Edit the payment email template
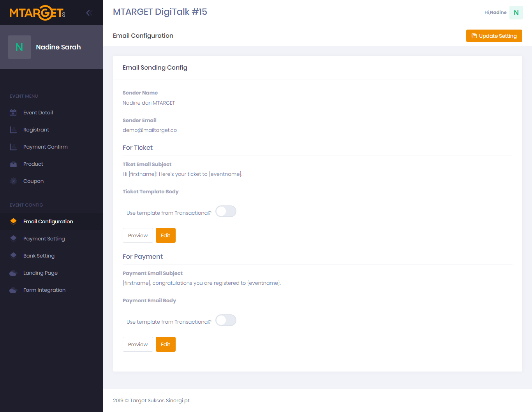The image size is (532, 412). pyautogui.click(x=166, y=344)
